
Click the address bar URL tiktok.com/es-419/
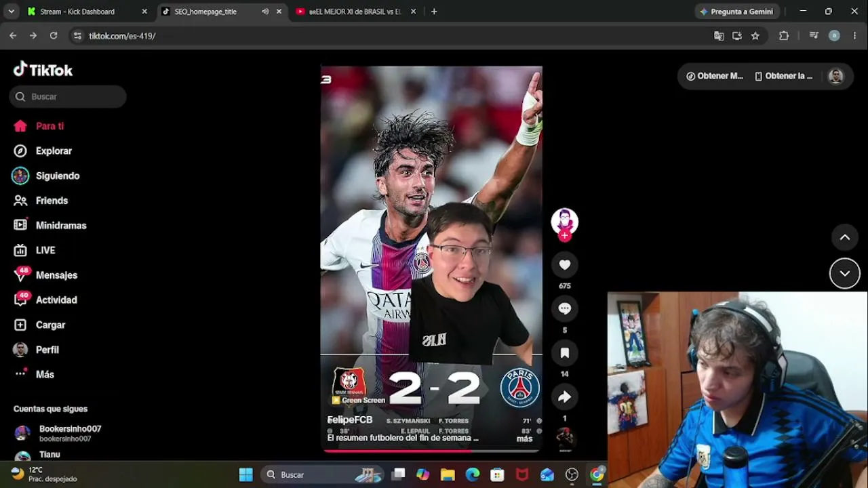(122, 36)
